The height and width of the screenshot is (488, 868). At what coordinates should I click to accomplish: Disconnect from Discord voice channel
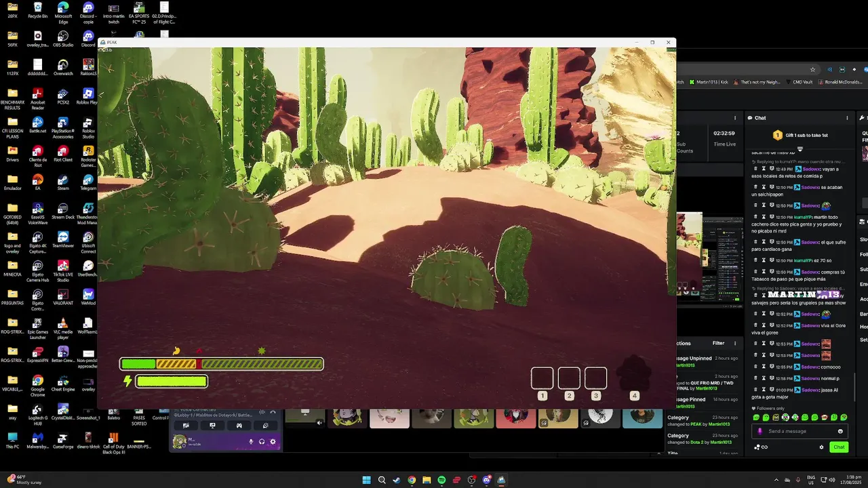click(273, 412)
